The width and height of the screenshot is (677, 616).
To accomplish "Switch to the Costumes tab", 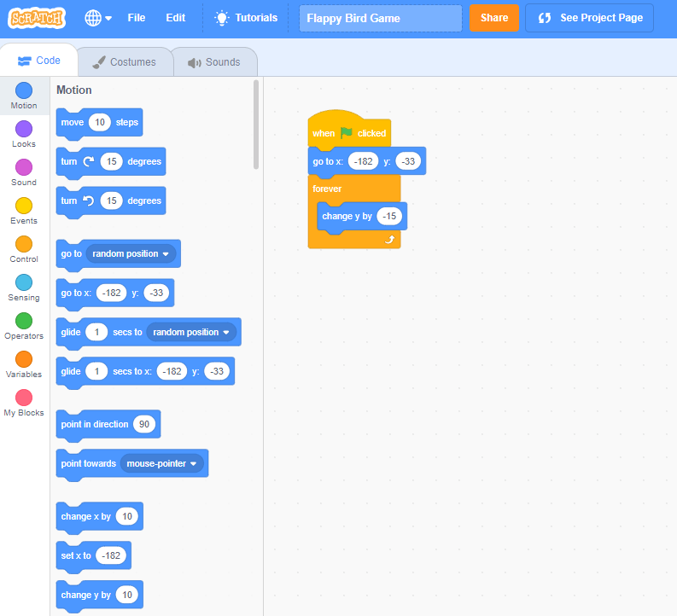I will click(x=124, y=62).
